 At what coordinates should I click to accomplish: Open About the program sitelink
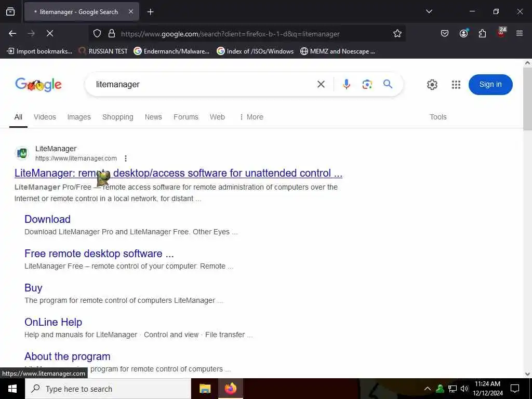[68, 356]
